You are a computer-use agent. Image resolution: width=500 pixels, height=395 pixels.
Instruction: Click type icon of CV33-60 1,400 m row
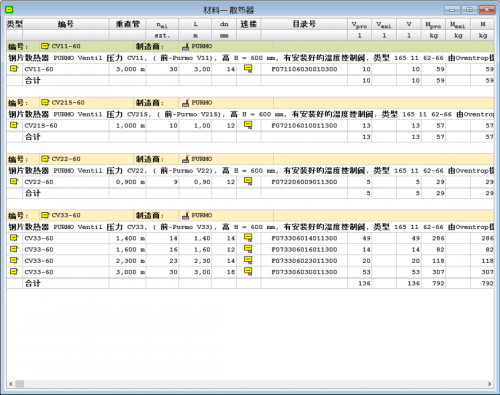(x=14, y=238)
